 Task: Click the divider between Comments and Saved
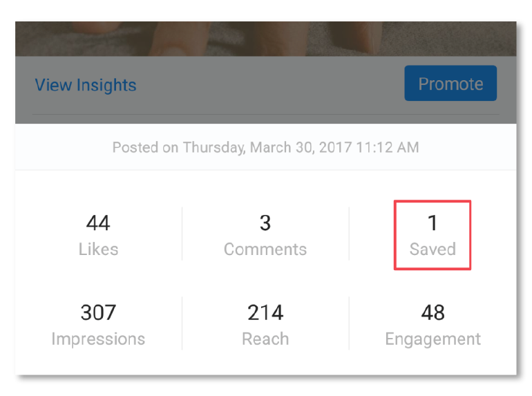pyautogui.click(x=349, y=234)
